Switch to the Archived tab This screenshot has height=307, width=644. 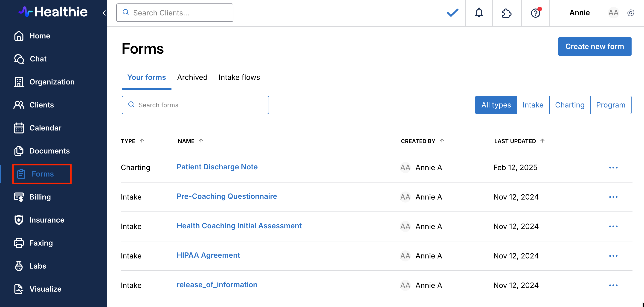[192, 77]
